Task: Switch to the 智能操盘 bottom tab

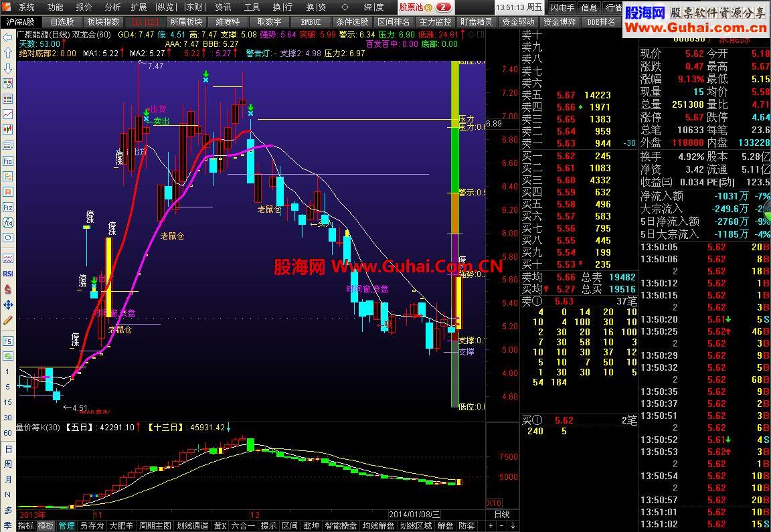Action: click(x=341, y=525)
